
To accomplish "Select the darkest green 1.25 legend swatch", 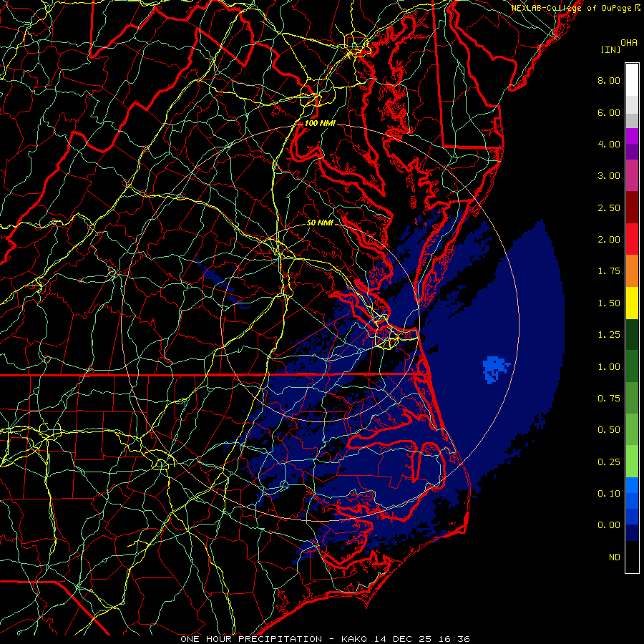I will pyautogui.click(x=632, y=334).
